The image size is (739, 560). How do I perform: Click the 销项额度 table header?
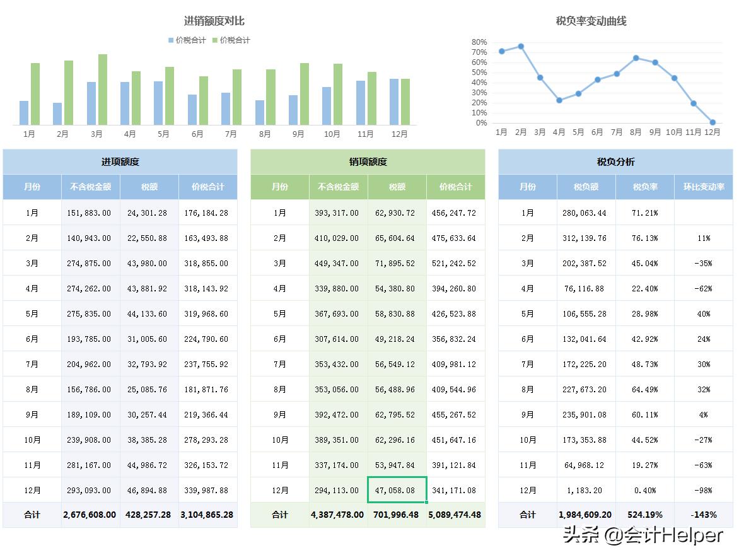368,161
